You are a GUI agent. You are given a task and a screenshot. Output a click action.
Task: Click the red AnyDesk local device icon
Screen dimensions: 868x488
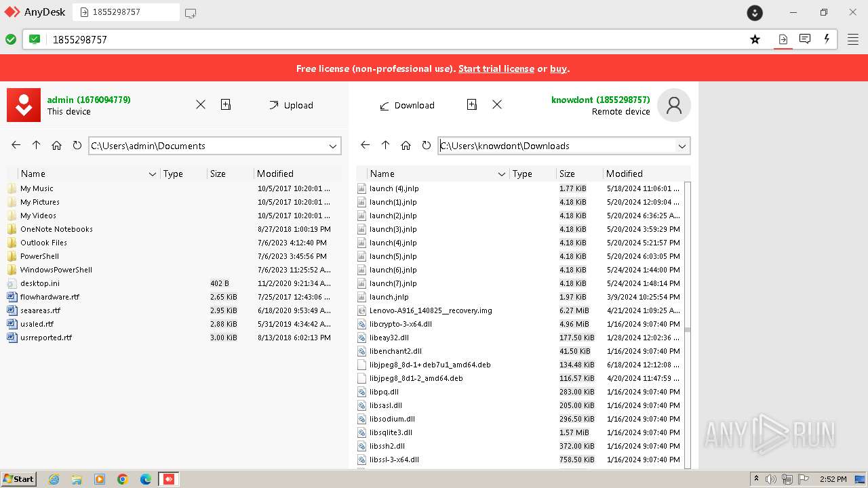pyautogui.click(x=24, y=105)
